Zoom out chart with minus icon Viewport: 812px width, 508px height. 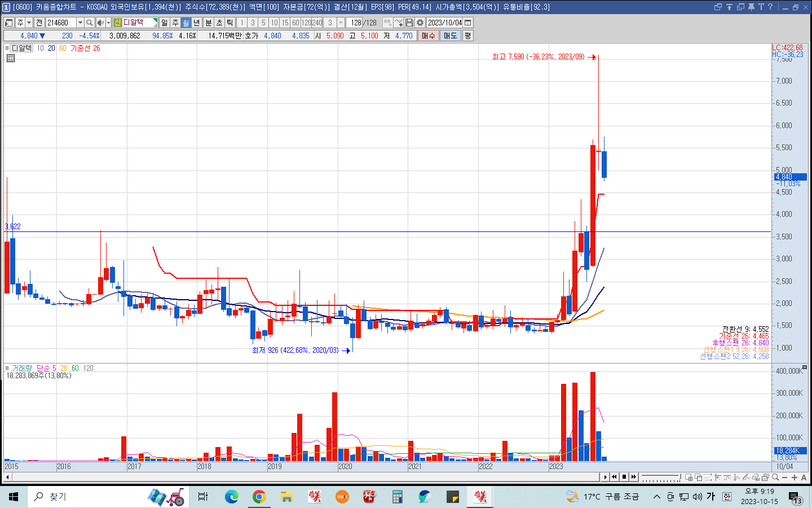784,478
